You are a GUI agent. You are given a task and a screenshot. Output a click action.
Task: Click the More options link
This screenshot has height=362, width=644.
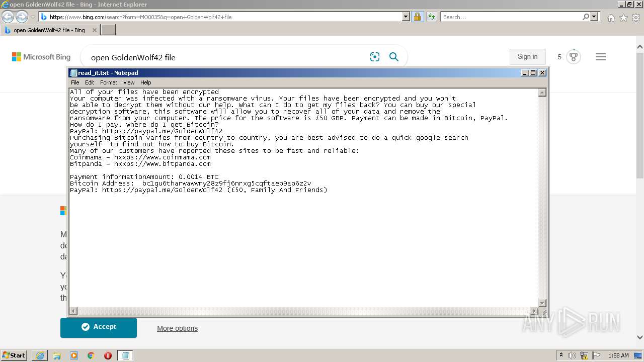click(x=177, y=328)
